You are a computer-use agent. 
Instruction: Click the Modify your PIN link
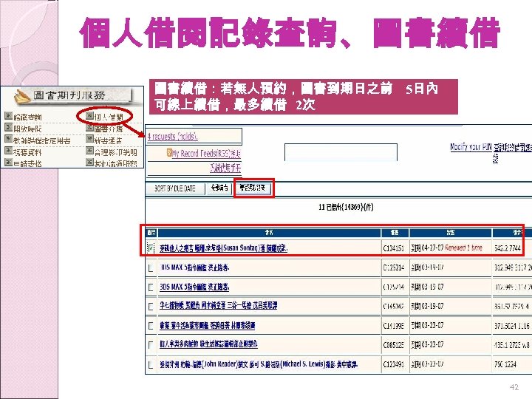(x=471, y=147)
